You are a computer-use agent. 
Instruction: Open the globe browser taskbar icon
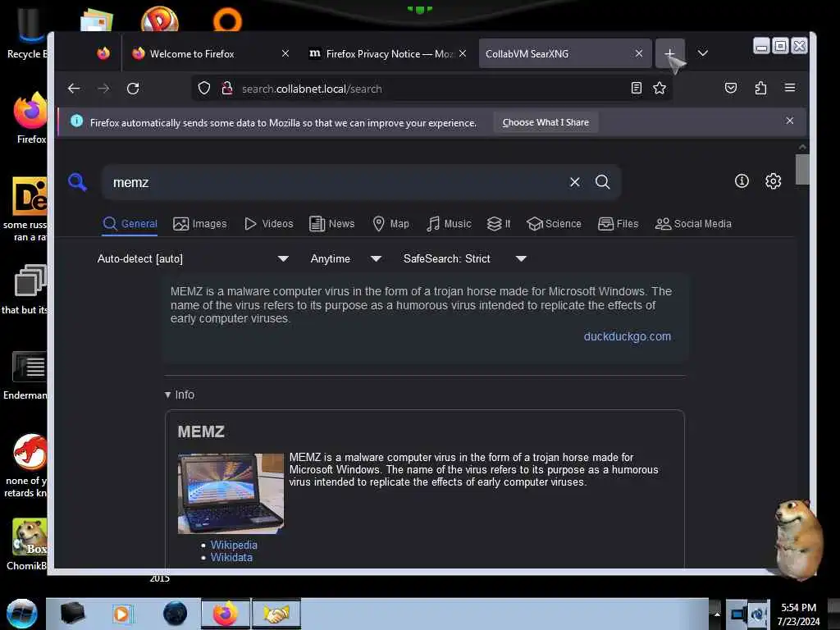(176, 614)
